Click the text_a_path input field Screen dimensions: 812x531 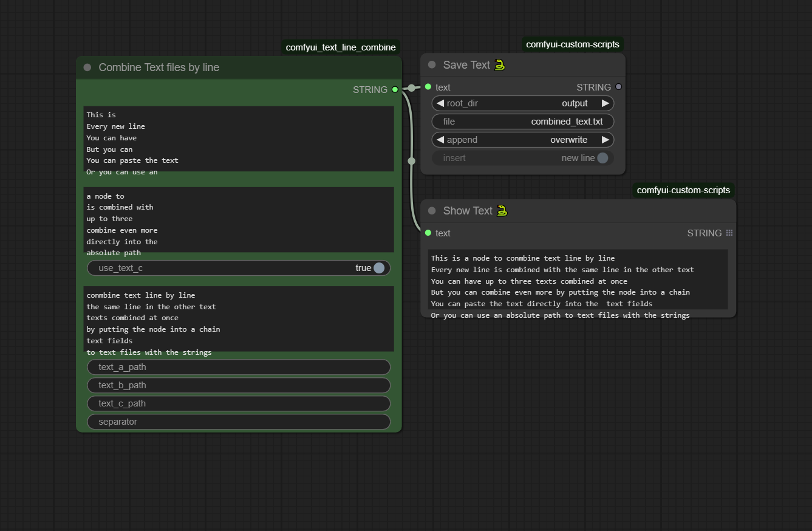[x=239, y=367]
